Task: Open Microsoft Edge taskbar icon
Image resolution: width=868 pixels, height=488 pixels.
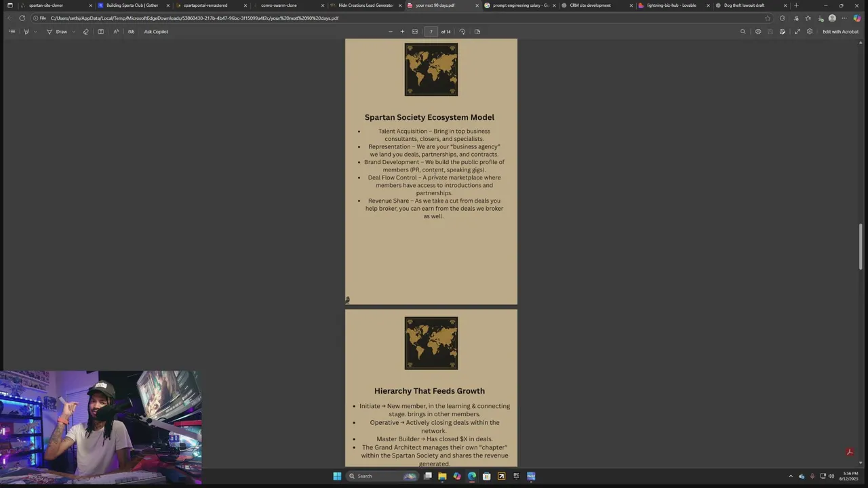Action: 472,476
